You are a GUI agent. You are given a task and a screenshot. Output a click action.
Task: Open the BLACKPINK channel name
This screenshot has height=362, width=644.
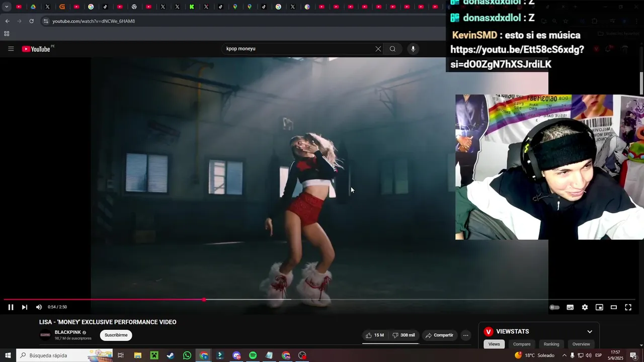pos(68,332)
